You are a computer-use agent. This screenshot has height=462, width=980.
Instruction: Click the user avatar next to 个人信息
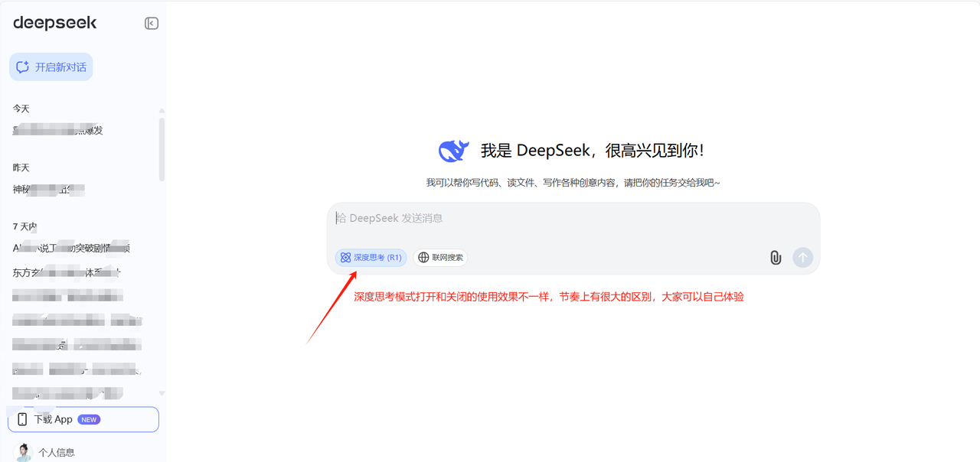pos(24,452)
